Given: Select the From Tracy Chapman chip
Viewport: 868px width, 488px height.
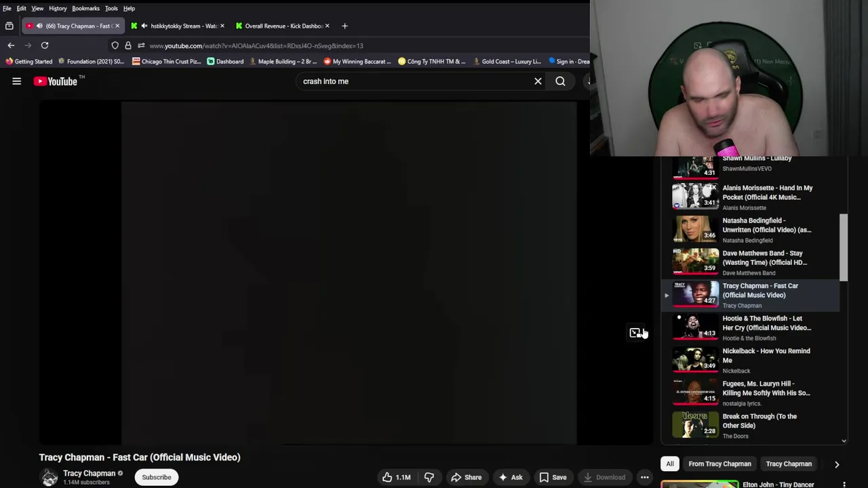Looking at the screenshot, I should pyautogui.click(x=719, y=464).
